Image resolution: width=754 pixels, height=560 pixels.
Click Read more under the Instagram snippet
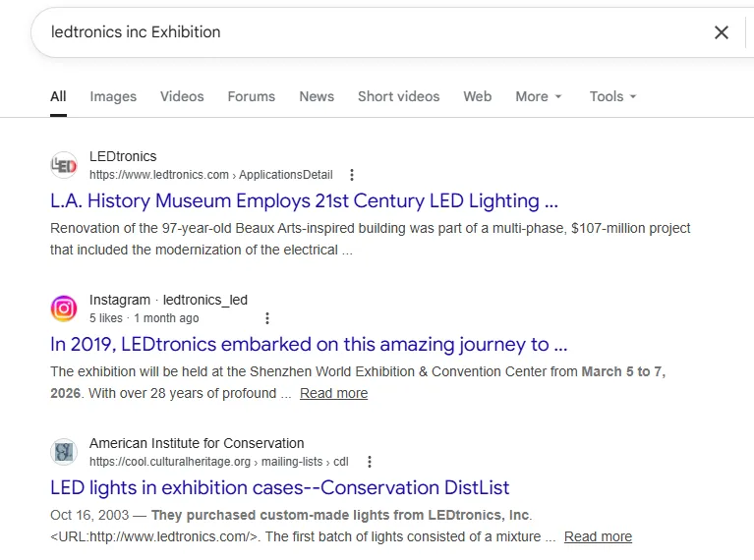(x=333, y=394)
